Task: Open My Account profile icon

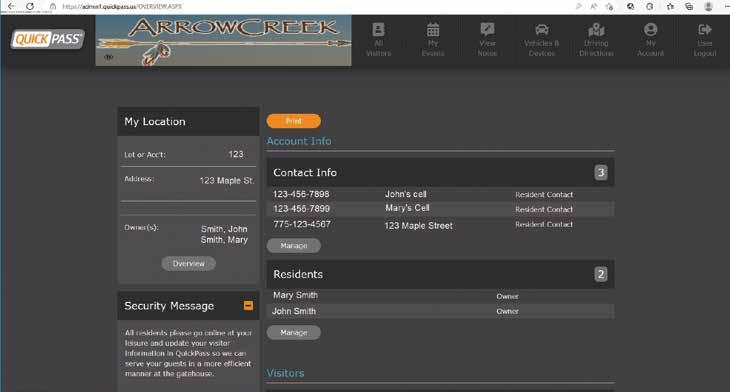Action: coord(650,30)
